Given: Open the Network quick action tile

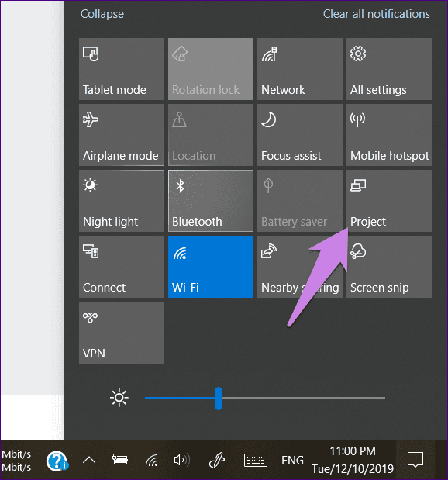Looking at the screenshot, I should (300, 69).
